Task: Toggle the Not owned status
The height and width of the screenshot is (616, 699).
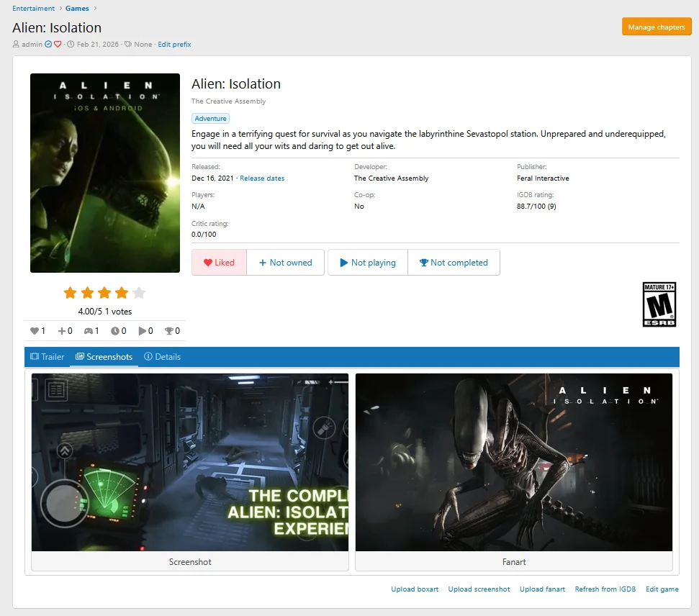Action: (x=285, y=263)
